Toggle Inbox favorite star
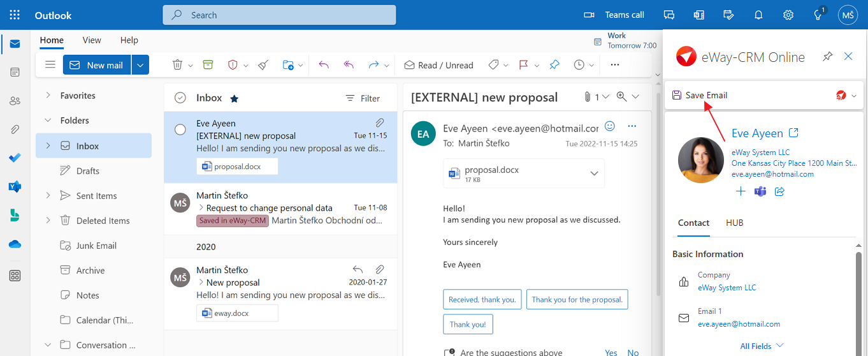The height and width of the screenshot is (356, 868). click(x=234, y=98)
